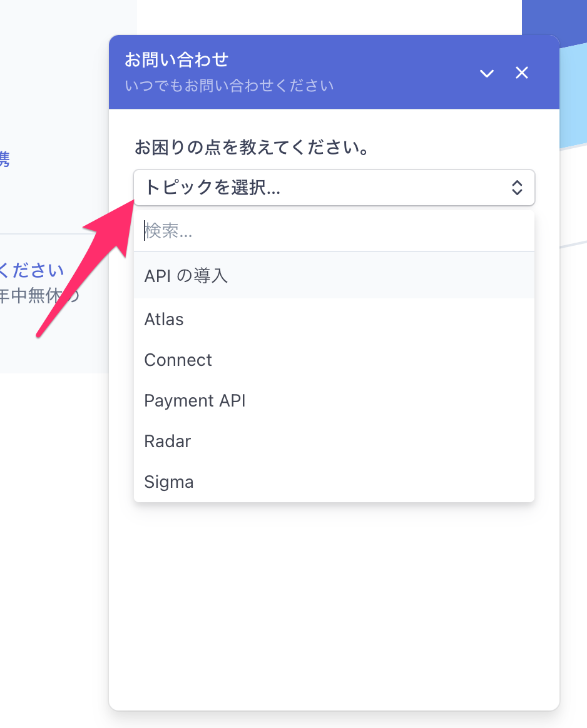Screen dimensions: 587x728
Task: Click inside the 検索 search field
Action: click(250, 231)
